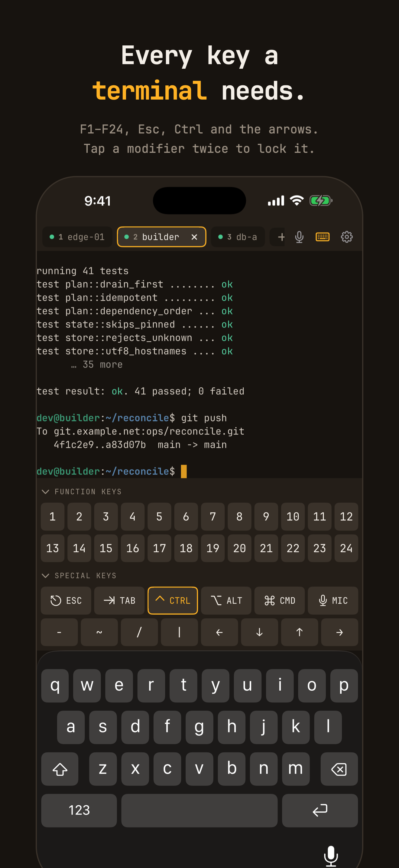Switch to the db-a tab
Viewport: 399px width, 868px height.
coord(238,237)
